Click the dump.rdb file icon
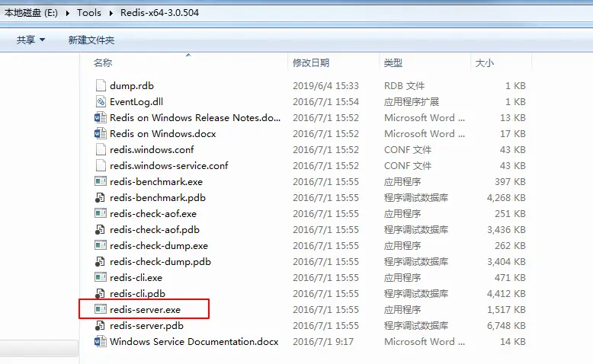593x364 pixels. 101,86
